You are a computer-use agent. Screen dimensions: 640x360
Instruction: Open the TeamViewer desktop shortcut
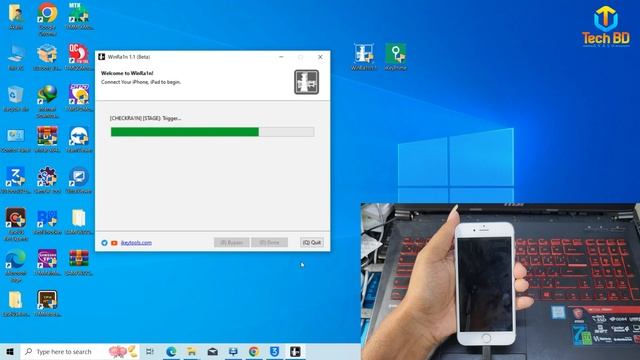tap(79, 140)
